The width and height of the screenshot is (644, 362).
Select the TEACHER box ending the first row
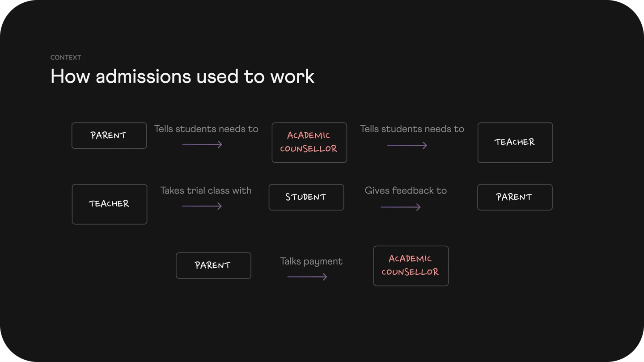point(515,143)
